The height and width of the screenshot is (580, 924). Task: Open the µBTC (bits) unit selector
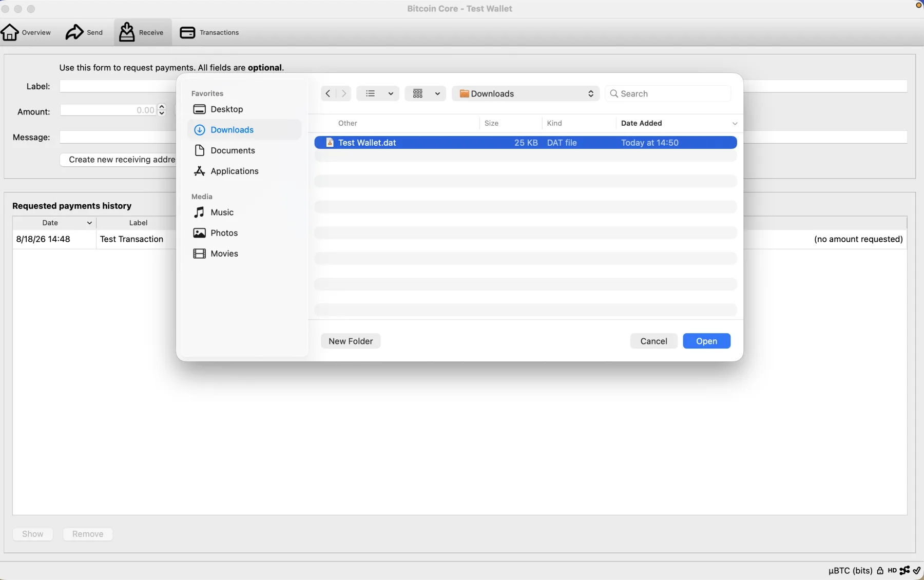(x=850, y=571)
